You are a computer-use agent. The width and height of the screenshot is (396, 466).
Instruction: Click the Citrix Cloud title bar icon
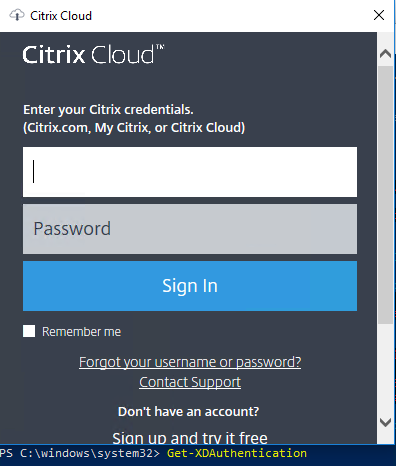(17, 15)
